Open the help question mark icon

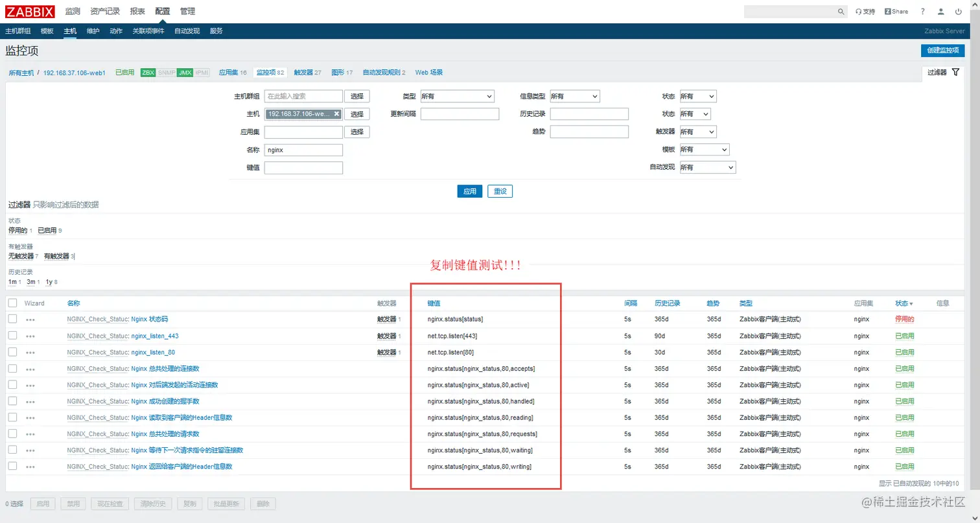[x=922, y=12]
